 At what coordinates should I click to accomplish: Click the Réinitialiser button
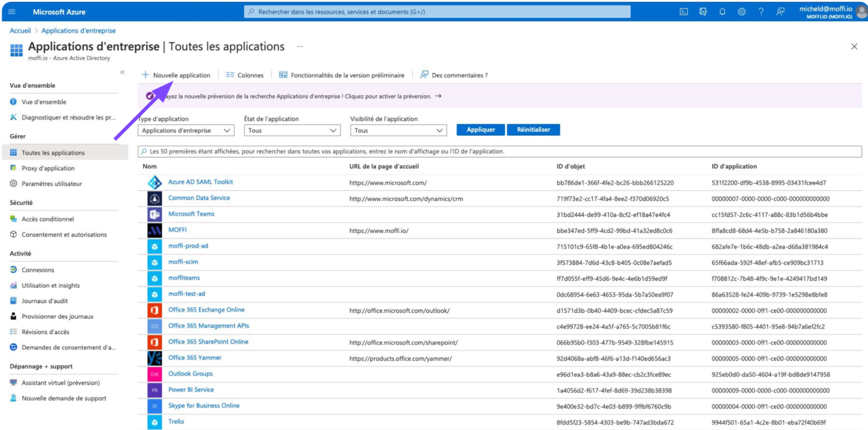pos(534,130)
